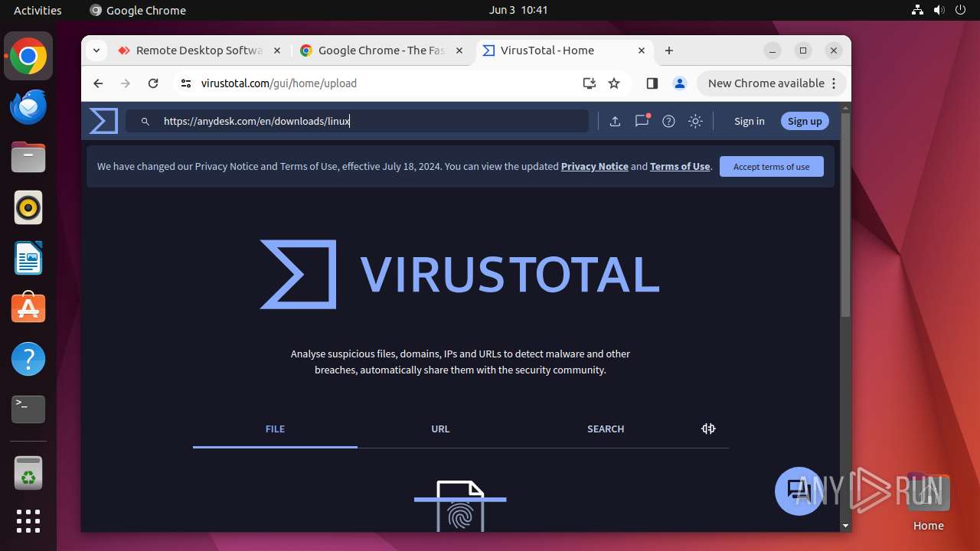
Task: Select the SEARCH tab
Action: (x=606, y=429)
